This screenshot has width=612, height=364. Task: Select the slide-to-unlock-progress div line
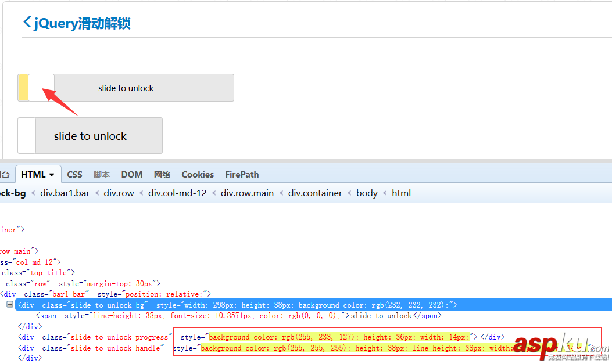pyautogui.click(x=261, y=337)
